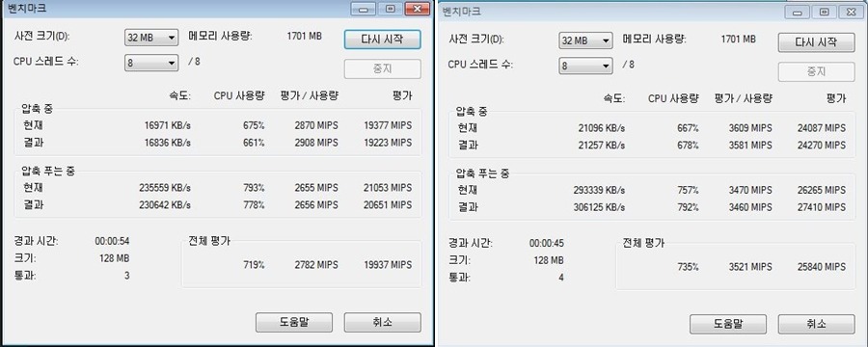
Task: Click the 24270 MIPS rating value
Action: [822, 146]
